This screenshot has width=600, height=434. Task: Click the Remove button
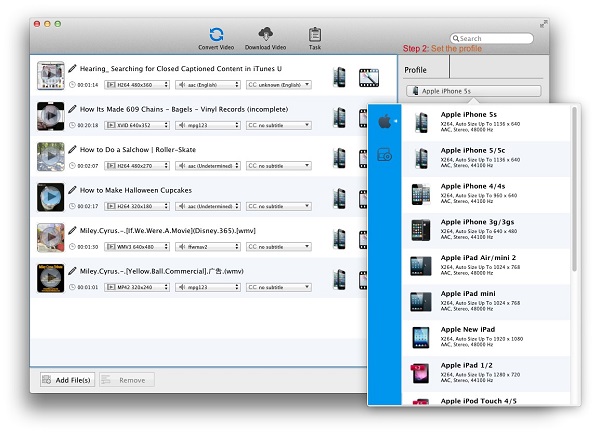pyautogui.click(x=127, y=380)
